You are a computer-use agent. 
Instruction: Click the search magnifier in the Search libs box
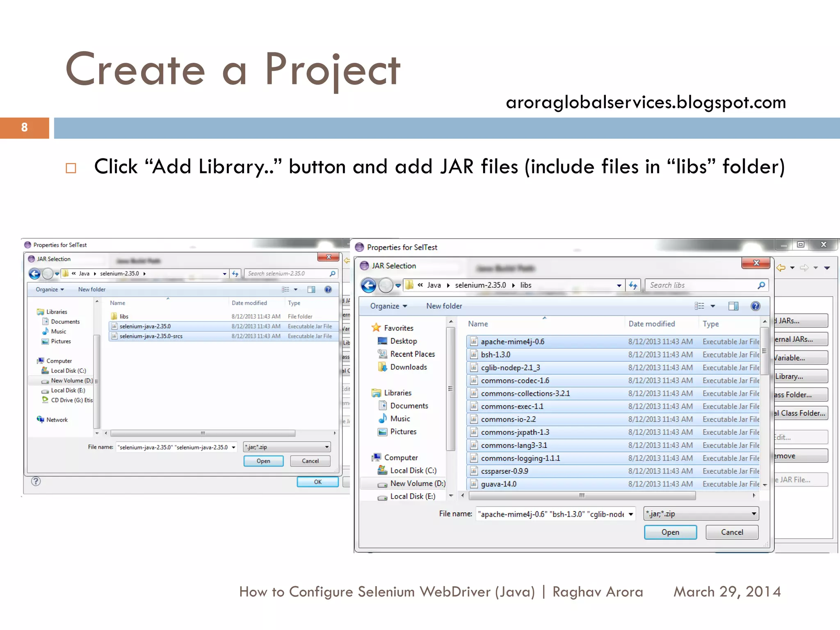click(x=761, y=285)
